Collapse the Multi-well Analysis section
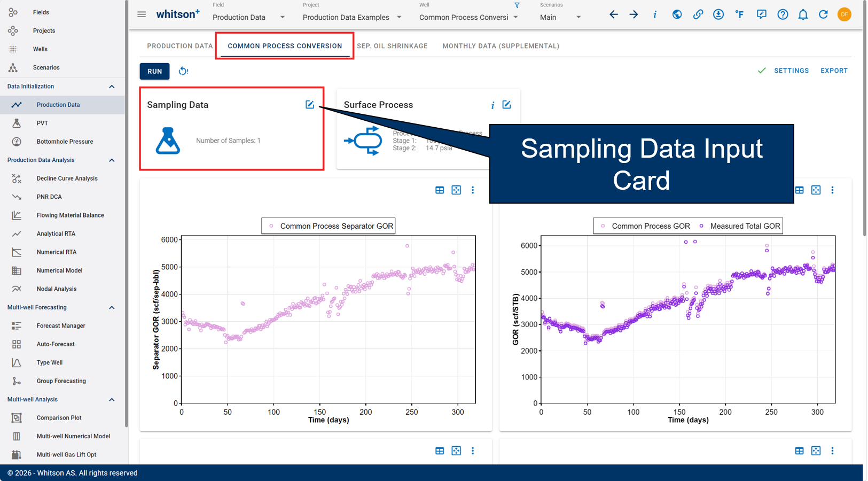This screenshot has height=481, width=868. click(112, 400)
